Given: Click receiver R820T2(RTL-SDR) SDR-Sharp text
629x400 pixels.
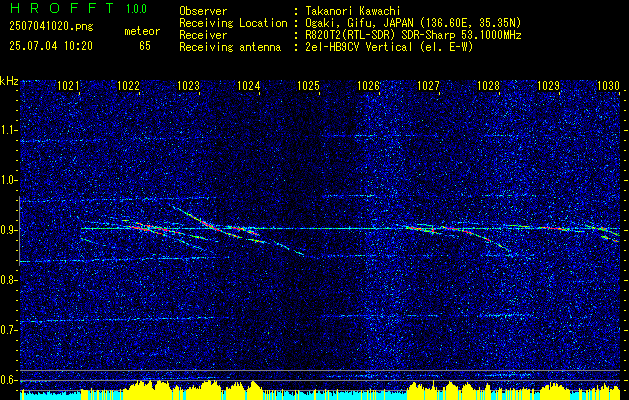Looking at the screenshot, I should point(414,35).
